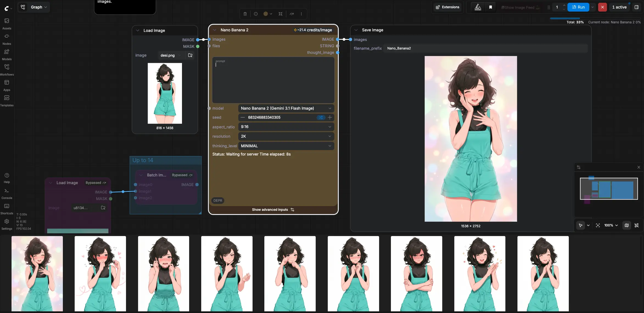The width and height of the screenshot is (644, 313).
Task: Open thinking_level dropdown showing MINIMAL
Action: 286,146
